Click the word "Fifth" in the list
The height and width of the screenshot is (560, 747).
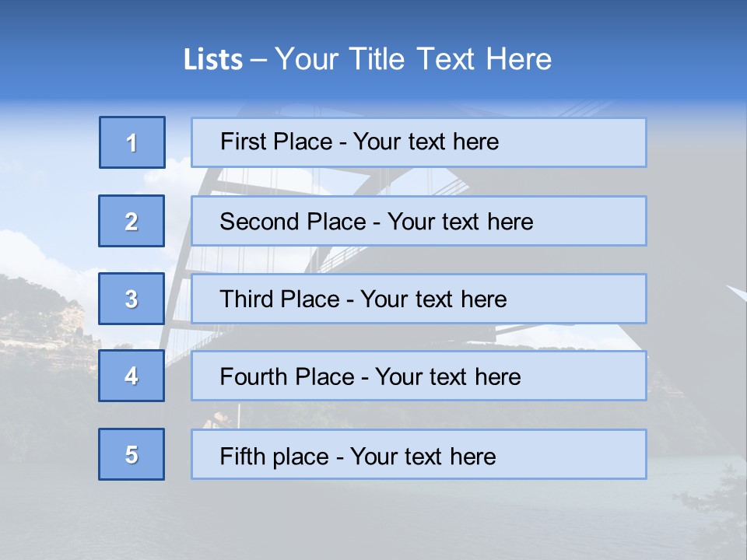pyautogui.click(x=242, y=456)
